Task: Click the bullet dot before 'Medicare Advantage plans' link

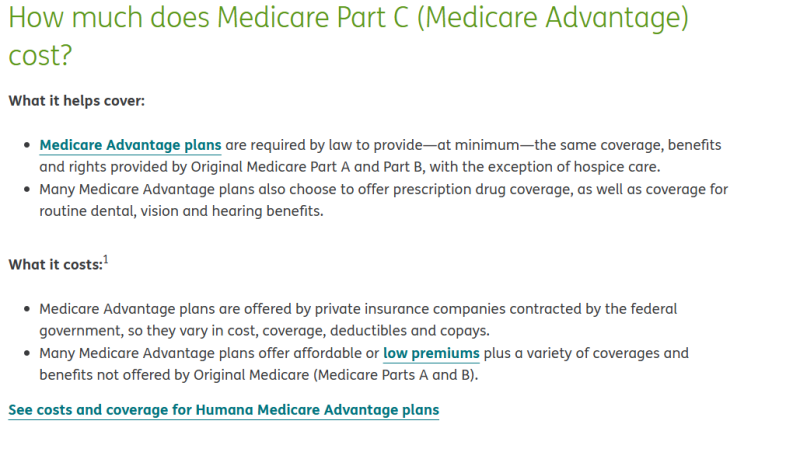Action: pyautogui.click(x=26, y=146)
